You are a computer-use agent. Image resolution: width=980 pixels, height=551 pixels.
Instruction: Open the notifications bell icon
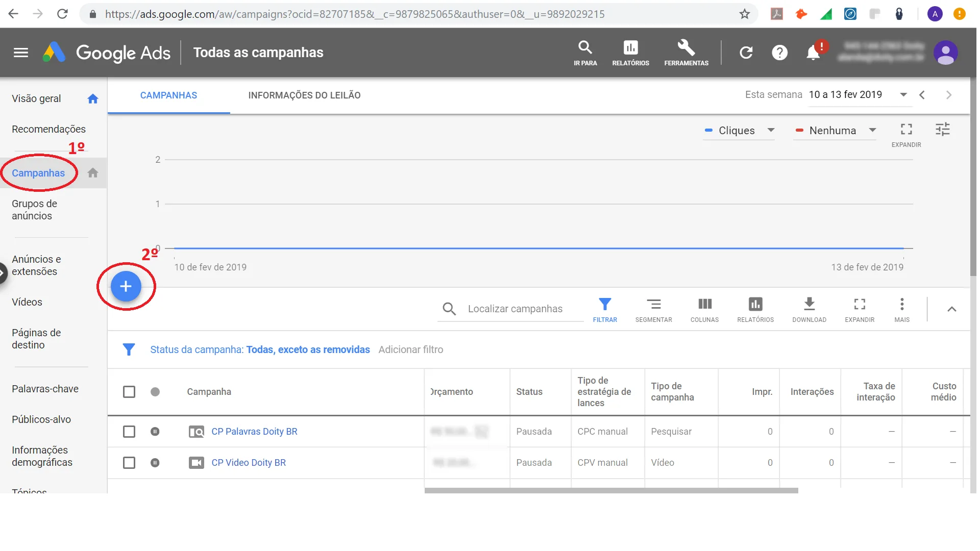point(813,53)
